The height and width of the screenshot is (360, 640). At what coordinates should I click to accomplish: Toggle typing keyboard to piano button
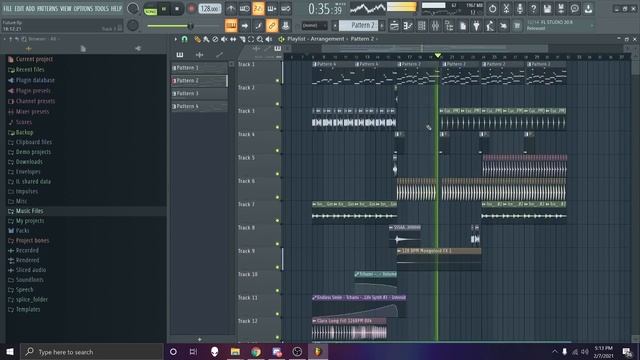point(231,26)
